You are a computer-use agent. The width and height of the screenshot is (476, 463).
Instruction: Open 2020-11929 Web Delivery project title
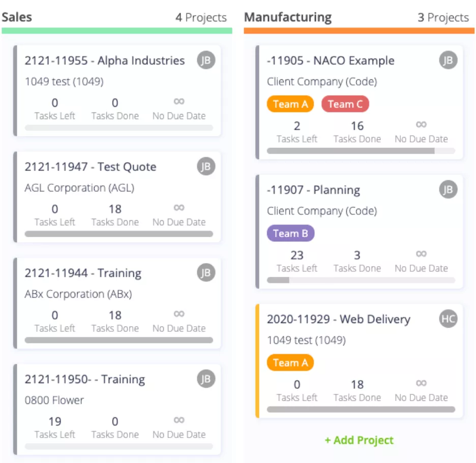click(x=339, y=320)
